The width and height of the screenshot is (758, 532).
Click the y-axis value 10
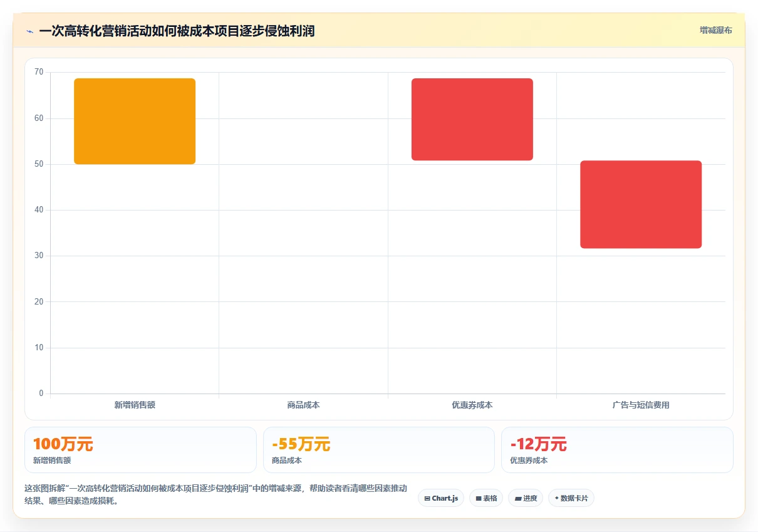coord(39,348)
